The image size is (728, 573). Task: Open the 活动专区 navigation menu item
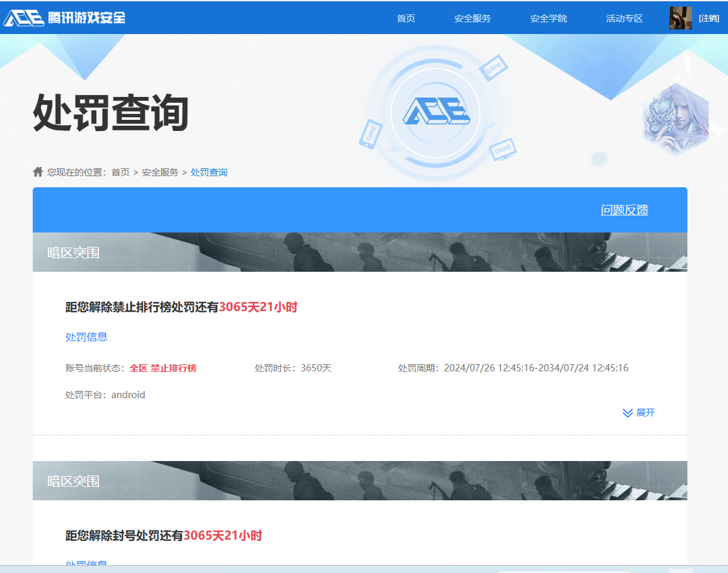coord(623,18)
